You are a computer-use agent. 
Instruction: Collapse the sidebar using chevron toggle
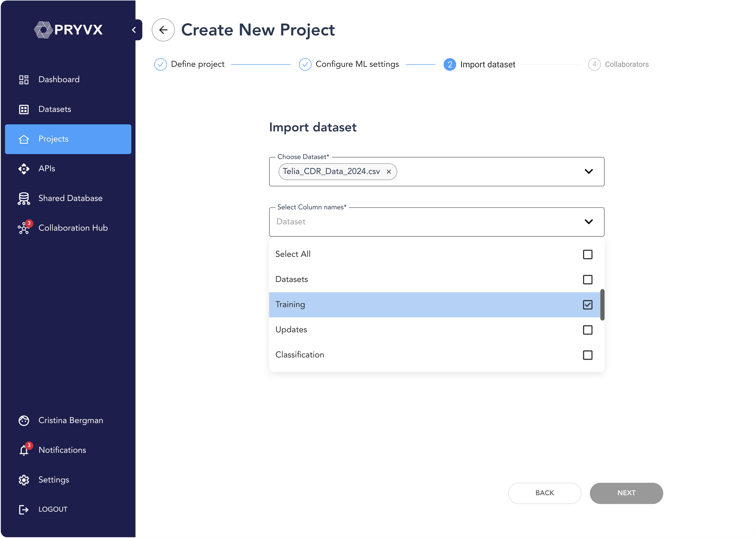[134, 30]
